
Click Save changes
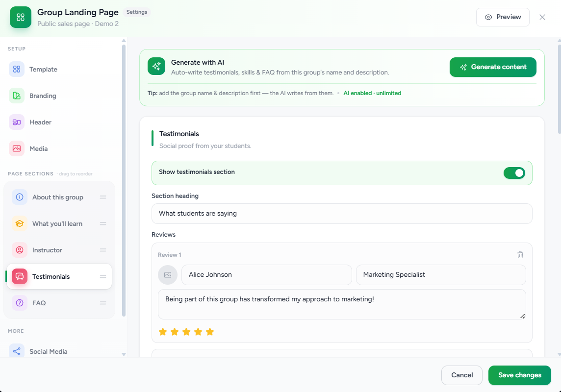[x=519, y=375]
